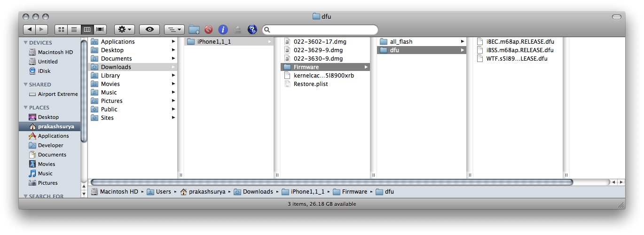
Task: Switch to Cover Flow view
Action: tap(100, 30)
